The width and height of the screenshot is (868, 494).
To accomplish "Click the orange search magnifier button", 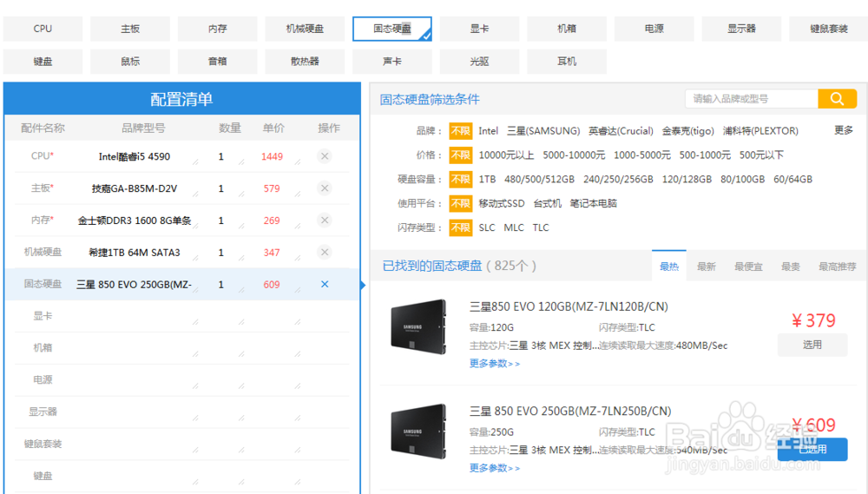I will pyautogui.click(x=837, y=99).
